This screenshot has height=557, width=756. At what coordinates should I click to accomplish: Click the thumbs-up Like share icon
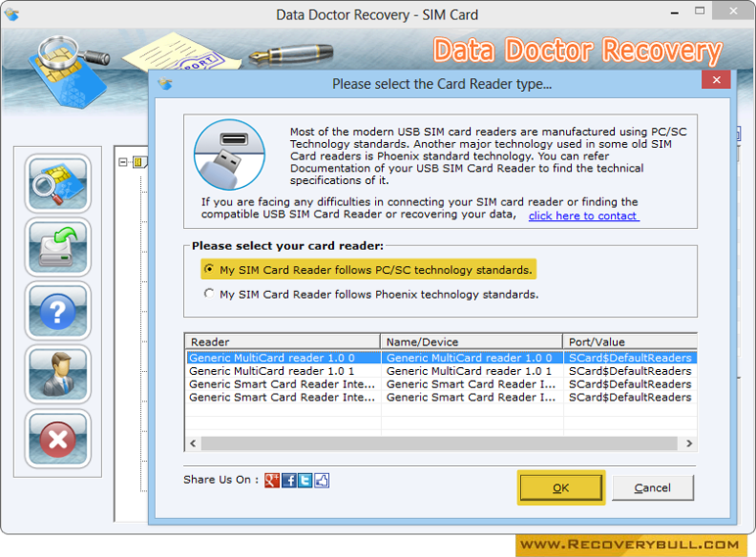322,481
